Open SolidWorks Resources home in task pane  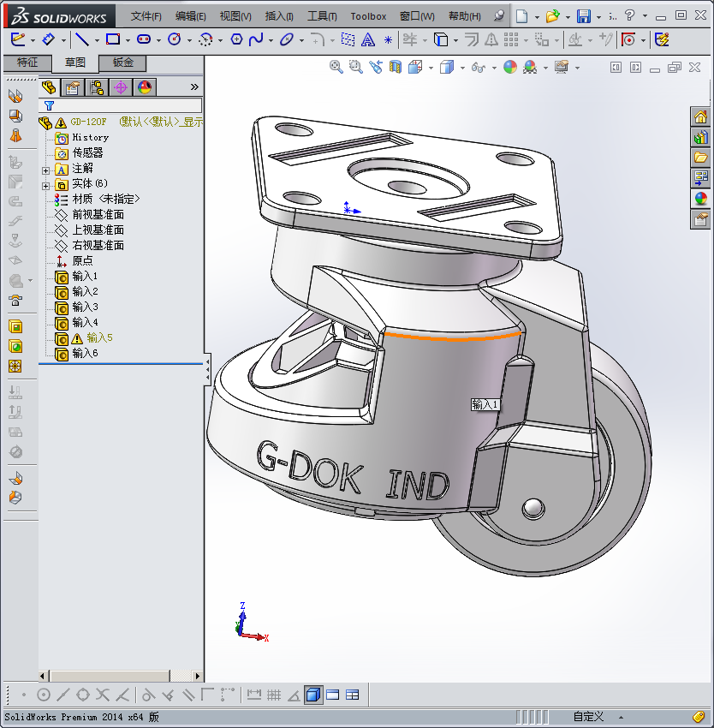tap(700, 117)
